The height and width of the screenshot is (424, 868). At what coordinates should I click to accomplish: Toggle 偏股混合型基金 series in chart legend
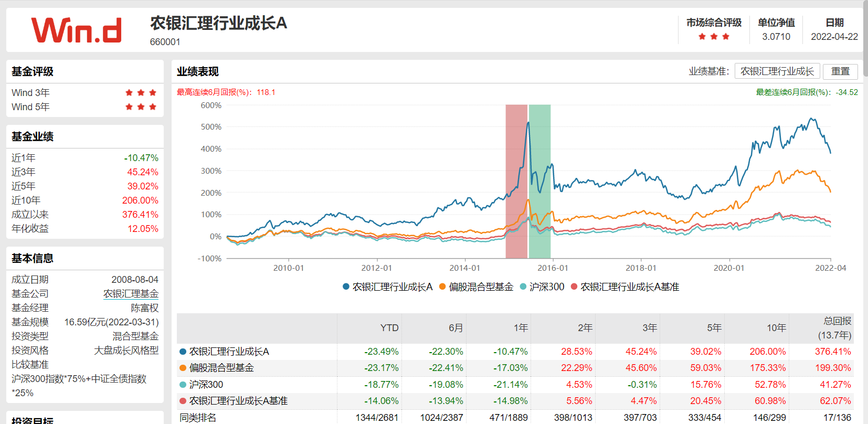click(x=476, y=287)
